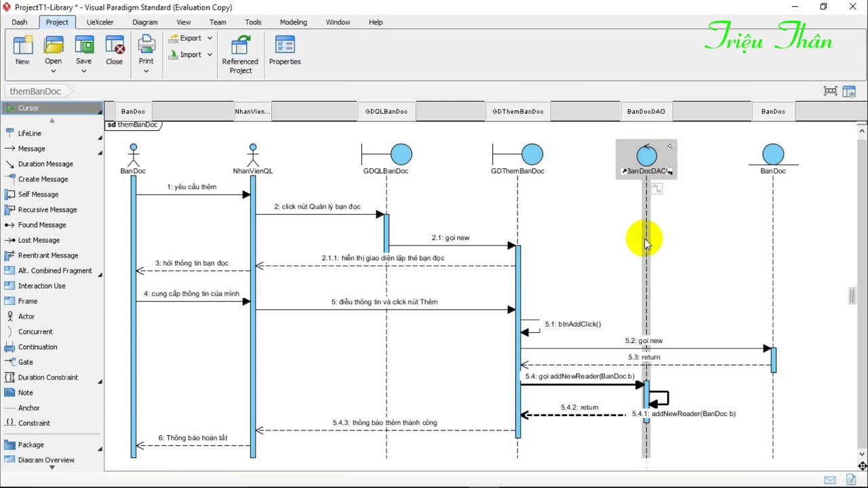Pick the Reentrant Message tool

[48, 256]
